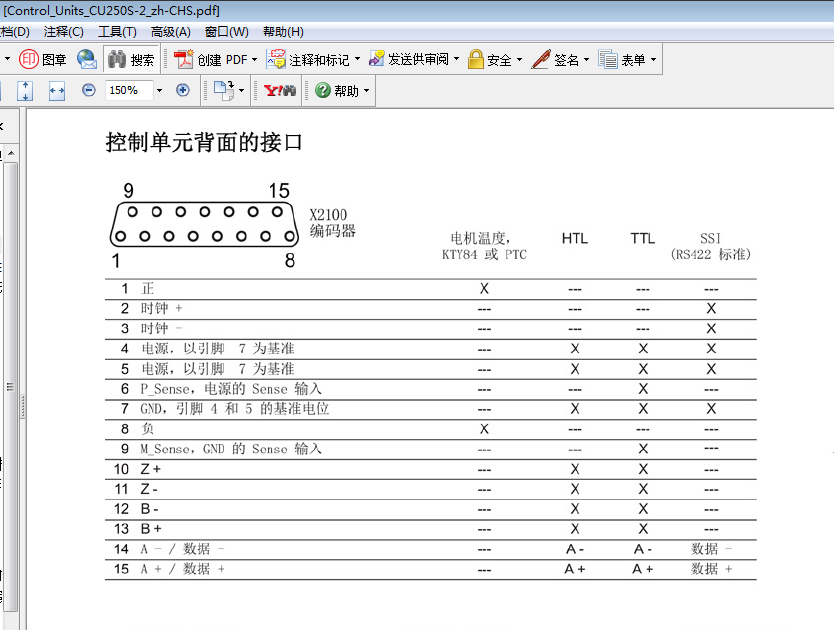Click the Sign pen icon

click(541, 59)
